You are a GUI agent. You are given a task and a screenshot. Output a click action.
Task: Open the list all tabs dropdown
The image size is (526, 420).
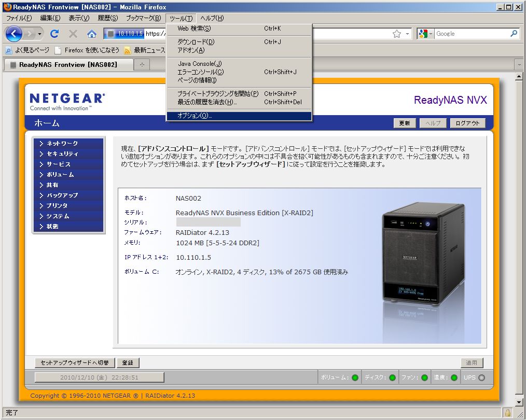[x=519, y=65]
